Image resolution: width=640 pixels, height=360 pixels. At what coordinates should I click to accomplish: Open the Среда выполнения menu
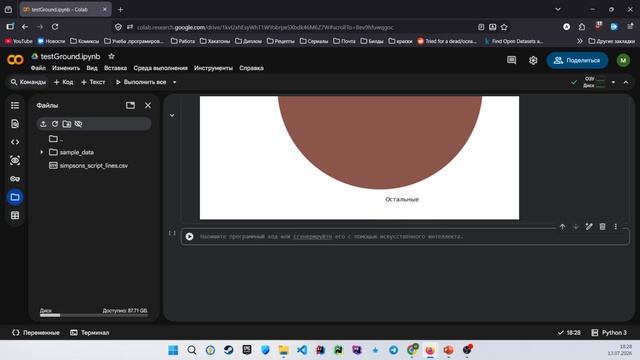tap(160, 68)
